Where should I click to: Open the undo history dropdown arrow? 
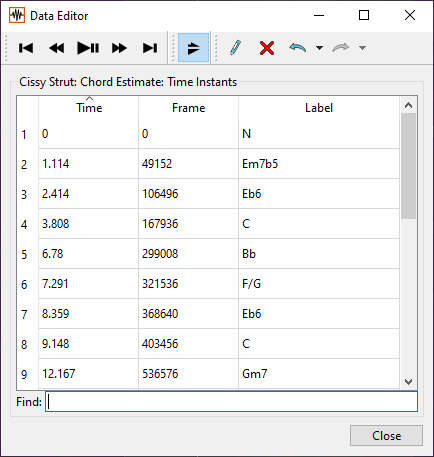(319, 48)
